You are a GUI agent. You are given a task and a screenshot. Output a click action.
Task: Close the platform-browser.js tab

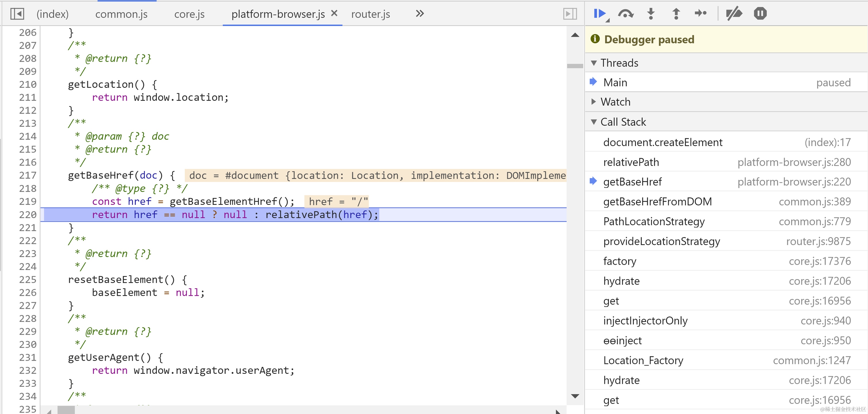click(334, 13)
